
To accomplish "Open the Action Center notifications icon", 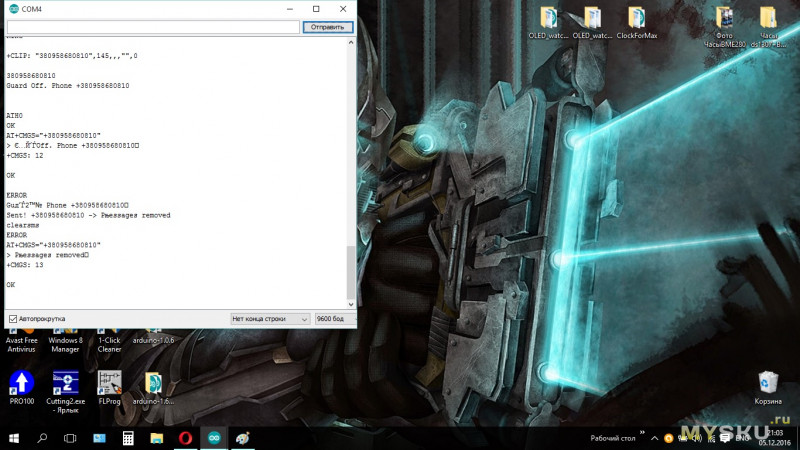I will [x=724, y=438].
